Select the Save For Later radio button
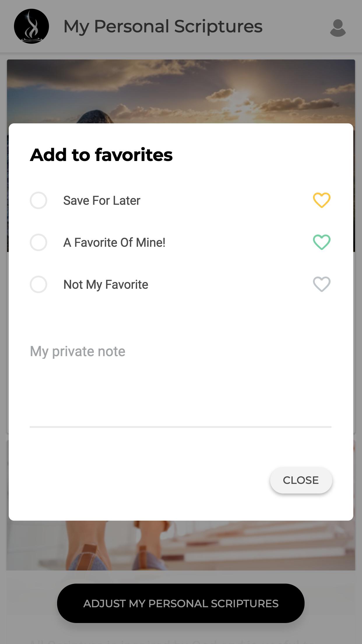The width and height of the screenshot is (362, 644). [x=38, y=200]
